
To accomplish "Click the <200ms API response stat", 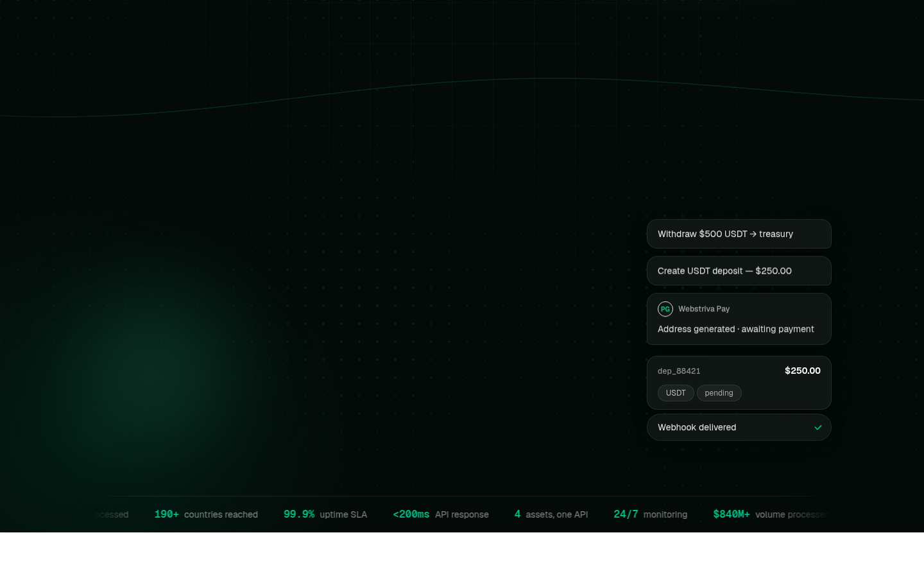I will tap(441, 514).
